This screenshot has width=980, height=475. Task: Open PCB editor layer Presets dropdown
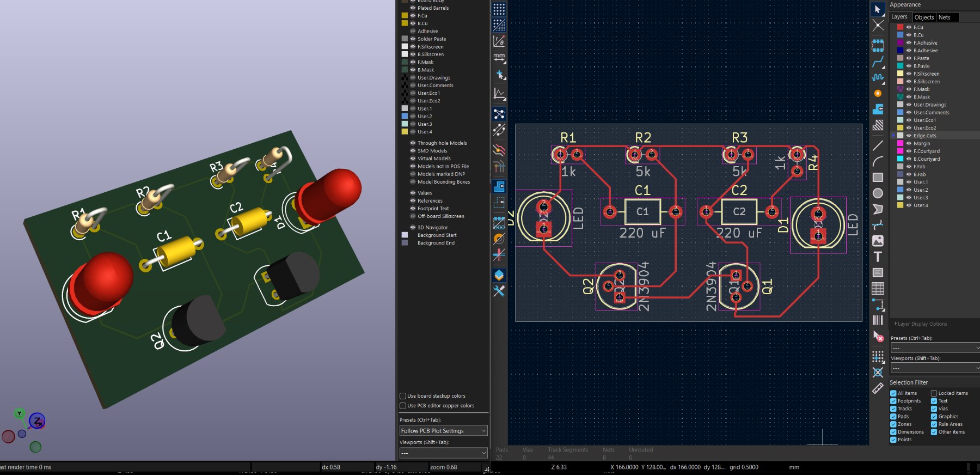point(935,348)
